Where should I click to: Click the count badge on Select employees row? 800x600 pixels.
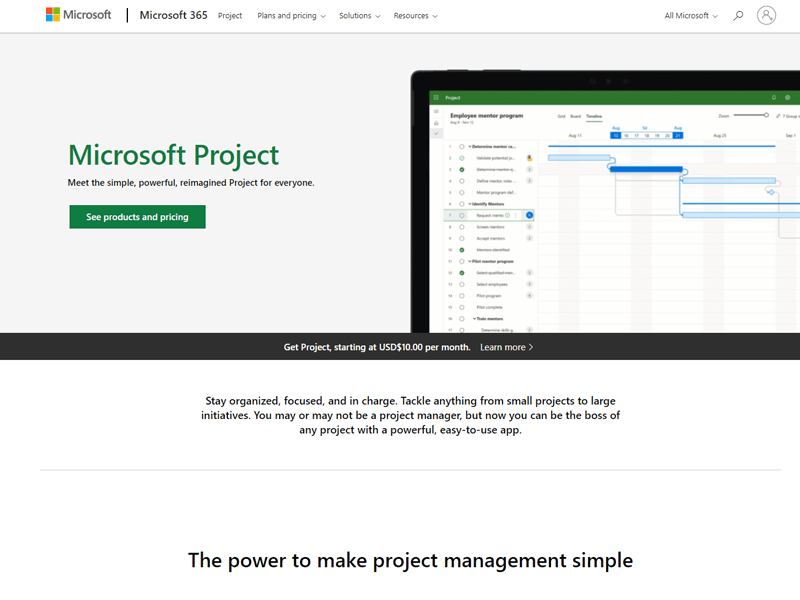point(529,284)
